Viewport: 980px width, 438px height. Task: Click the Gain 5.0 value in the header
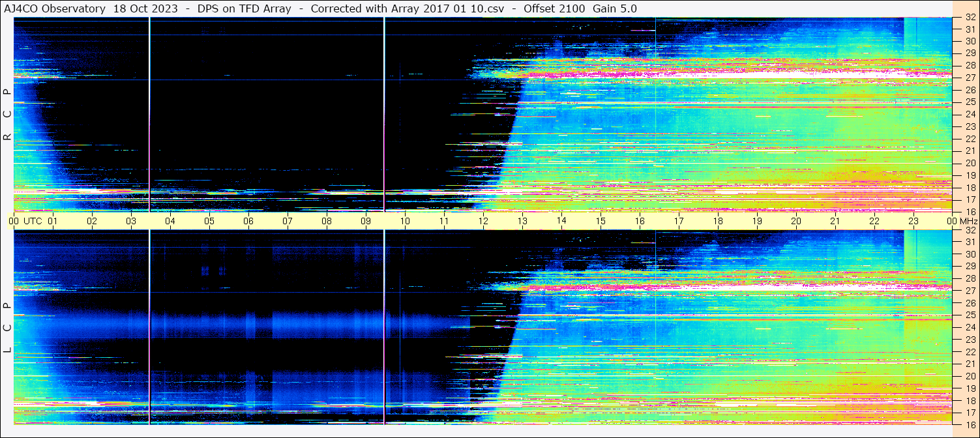614,8
